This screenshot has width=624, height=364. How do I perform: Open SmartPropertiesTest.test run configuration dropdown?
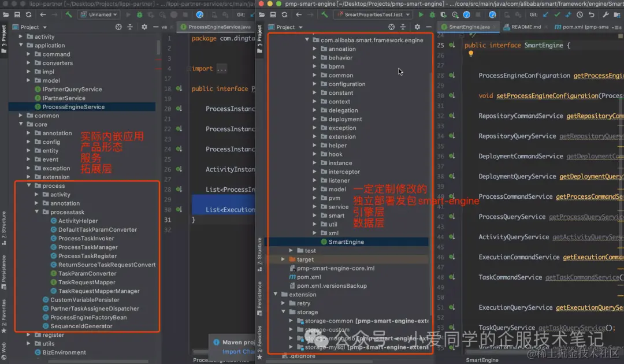(373, 14)
